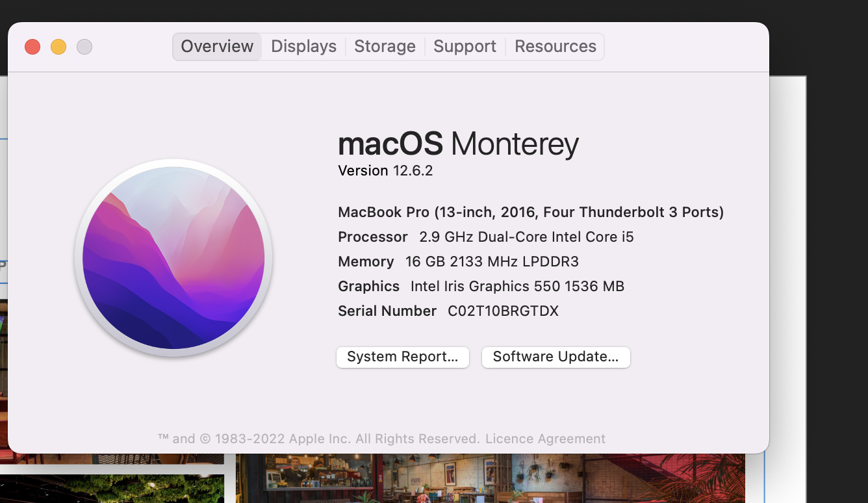Click the macOS Monterey heading
The image size is (868, 503).
click(x=458, y=144)
